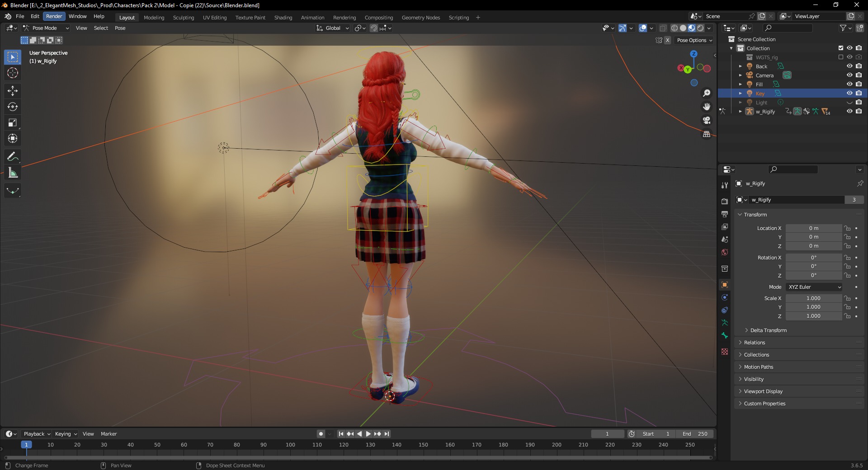Open the Tool properties tab

click(x=725, y=185)
